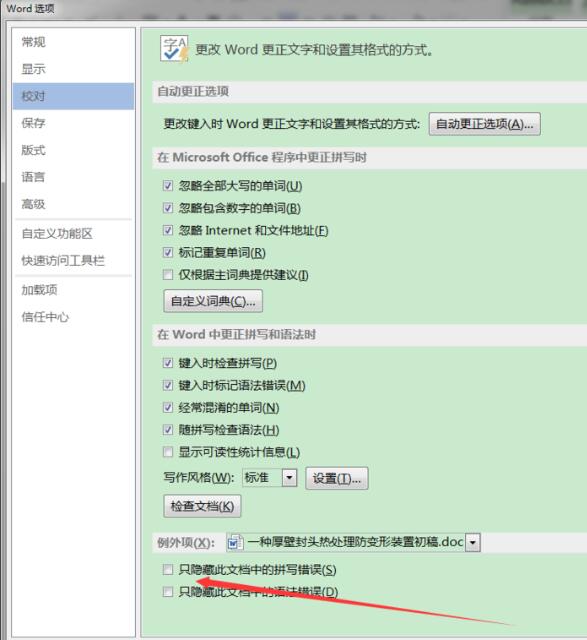Image resolution: width=587 pixels, height=640 pixels.
Task: Click the 标准 writing style combo box
Action: coord(269,478)
